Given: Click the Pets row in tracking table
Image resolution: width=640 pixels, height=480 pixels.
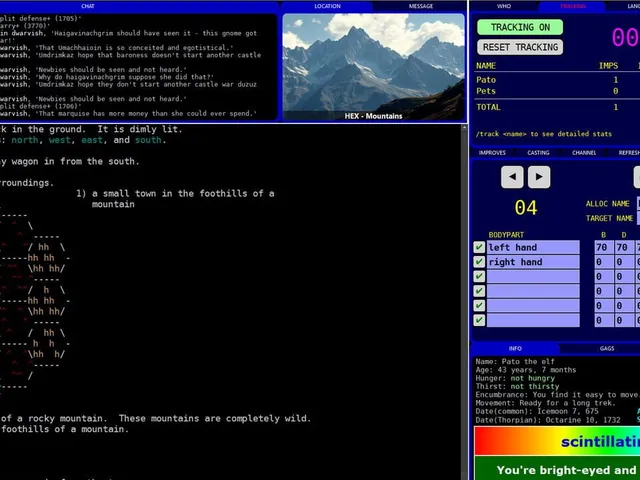Looking at the screenshot, I should click(x=557, y=91).
